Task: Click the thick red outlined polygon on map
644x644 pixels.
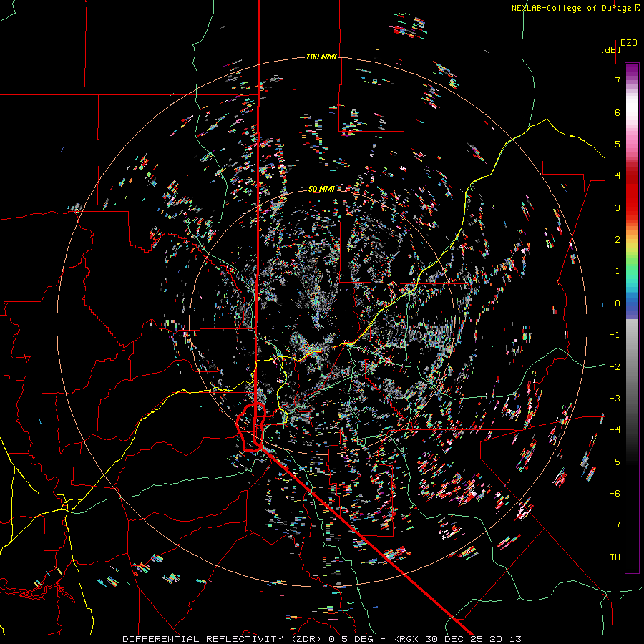Action: 250,427
